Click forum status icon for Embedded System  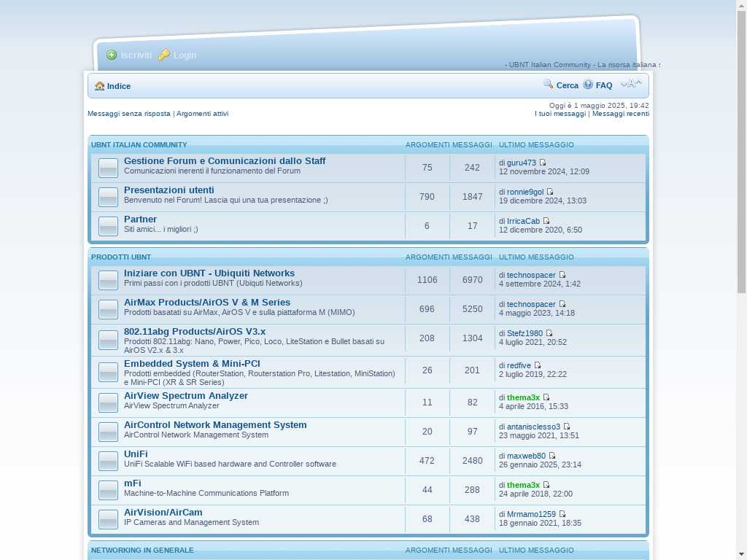108,372
